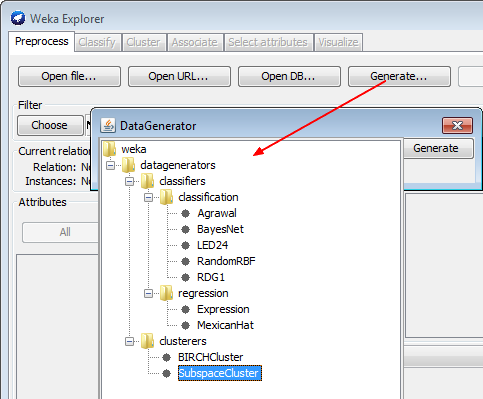The height and width of the screenshot is (399, 483).
Task: Click the weka root folder icon
Action: [x=109, y=149]
